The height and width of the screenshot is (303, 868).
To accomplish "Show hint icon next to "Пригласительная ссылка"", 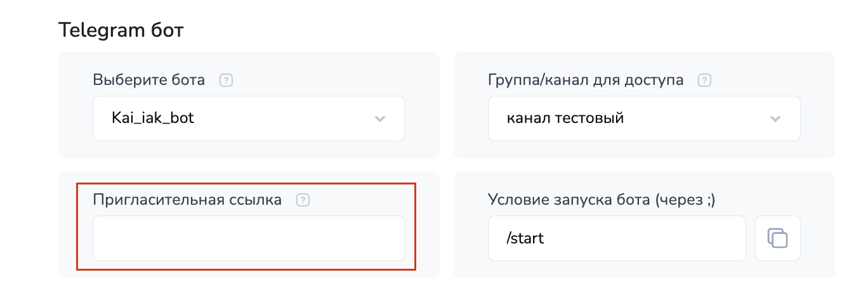I will (303, 200).
